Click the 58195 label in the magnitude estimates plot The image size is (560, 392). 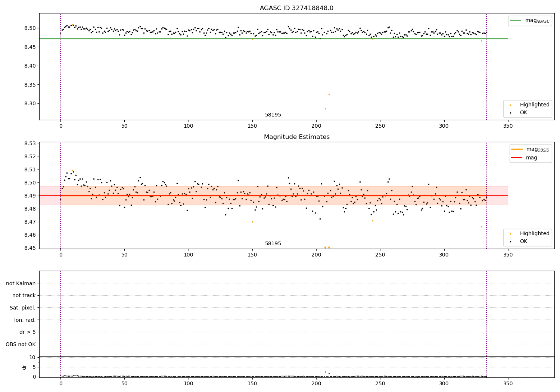pos(273,244)
